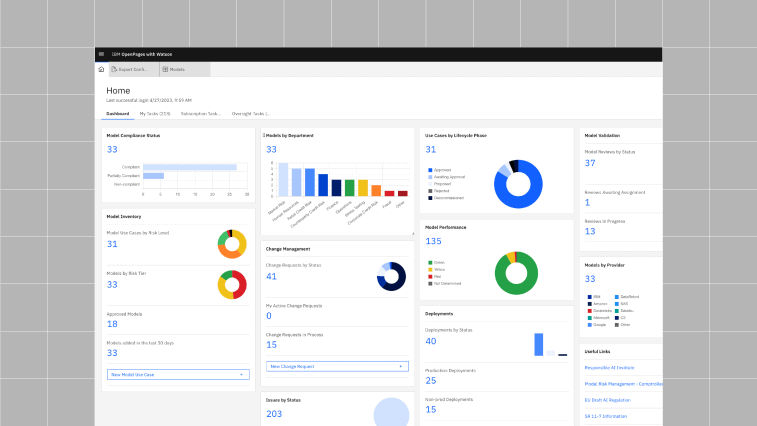Viewport: 757px width, 426px height.
Task: Click the Home icon tab
Action: [x=101, y=69]
